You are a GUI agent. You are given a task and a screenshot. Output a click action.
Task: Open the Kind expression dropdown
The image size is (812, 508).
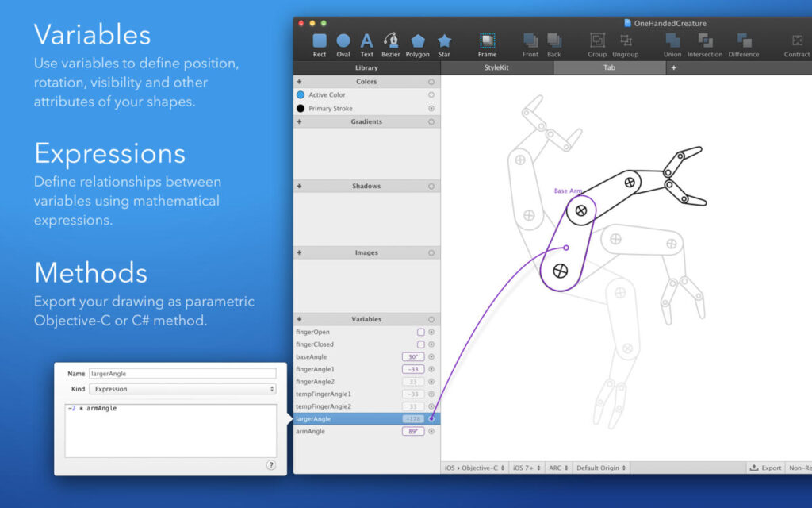point(182,389)
